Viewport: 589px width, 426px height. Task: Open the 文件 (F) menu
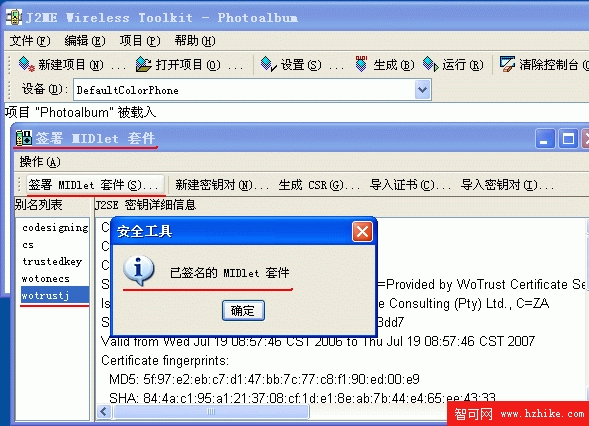click(30, 41)
